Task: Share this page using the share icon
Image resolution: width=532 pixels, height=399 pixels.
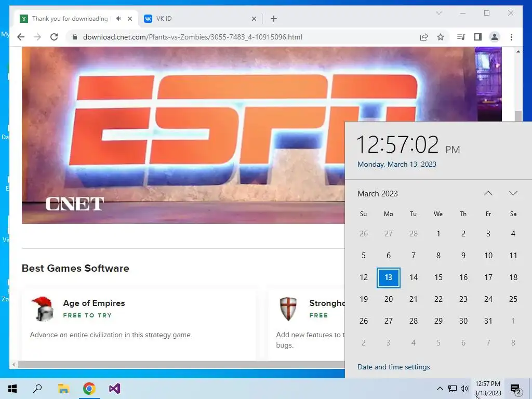Action: coord(424,37)
